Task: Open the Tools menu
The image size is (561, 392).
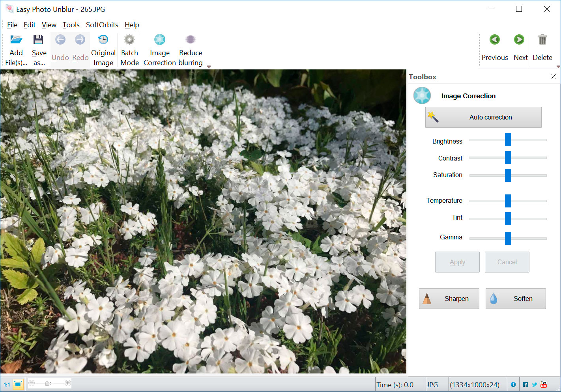Action: tap(71, 25)
